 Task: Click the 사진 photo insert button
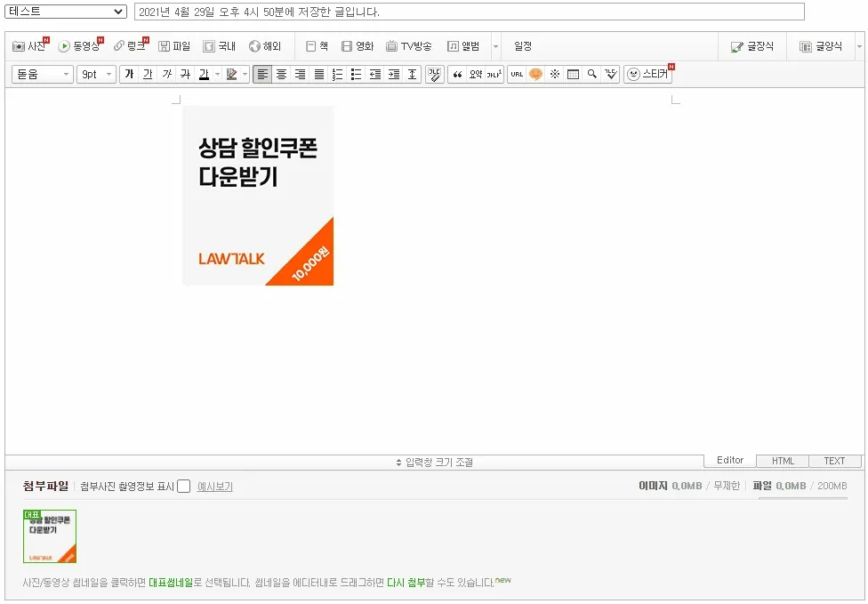pyautogui.click(x=30, y=46)
